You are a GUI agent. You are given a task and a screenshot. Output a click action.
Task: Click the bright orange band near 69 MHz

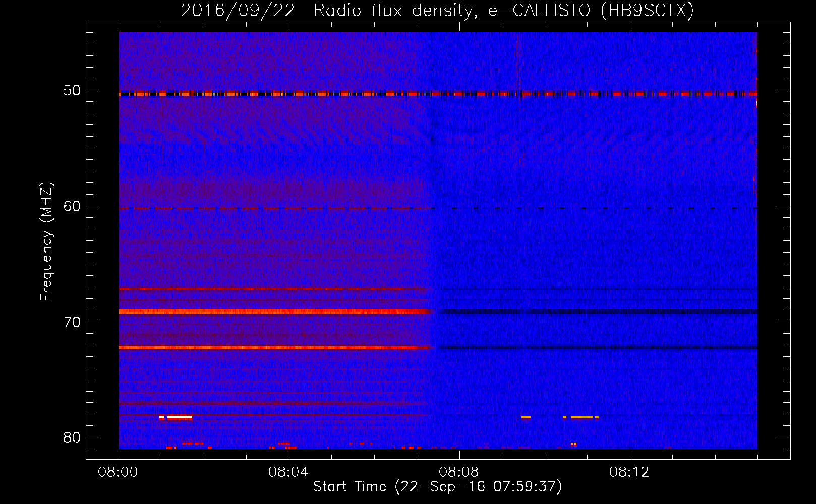coord(276,312)
